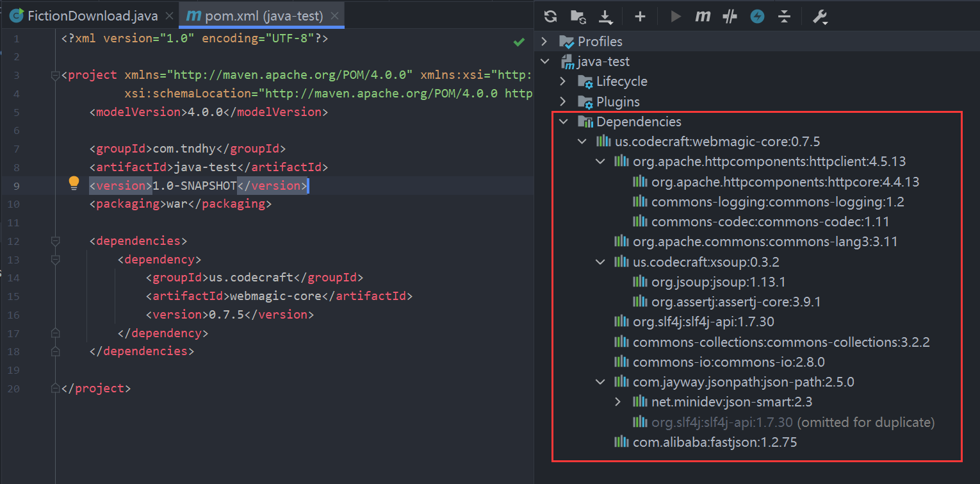Screen dimensions: 980x484
Task: Expand the Lifecycle node
Action: (564, 82)
